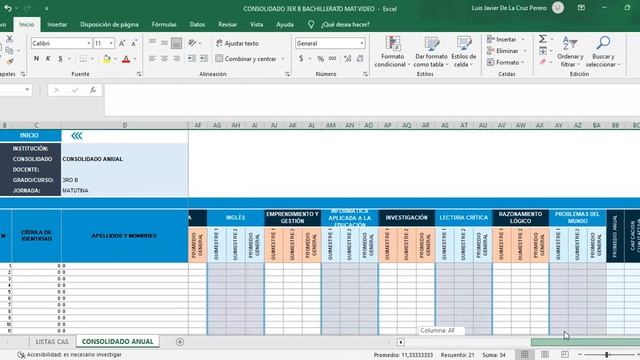Click the Clear eraser icon in Edición
This screenshot has width=640, height=360.
(x=542, y=62)
